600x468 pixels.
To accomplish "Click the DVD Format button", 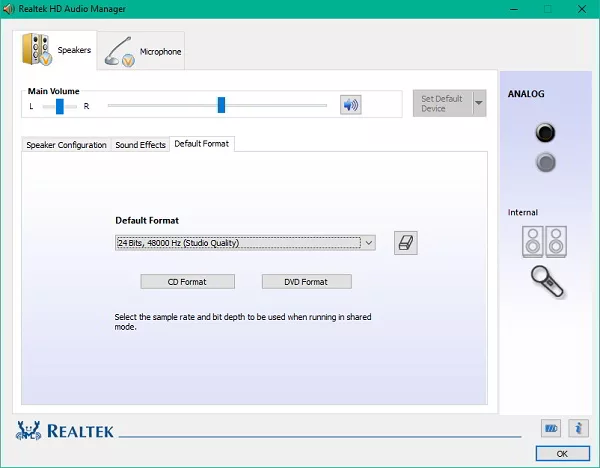I will click(307, 282).
